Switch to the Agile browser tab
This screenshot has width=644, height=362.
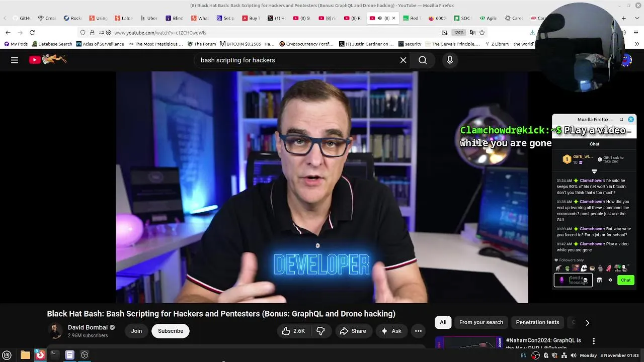(488, 18)
